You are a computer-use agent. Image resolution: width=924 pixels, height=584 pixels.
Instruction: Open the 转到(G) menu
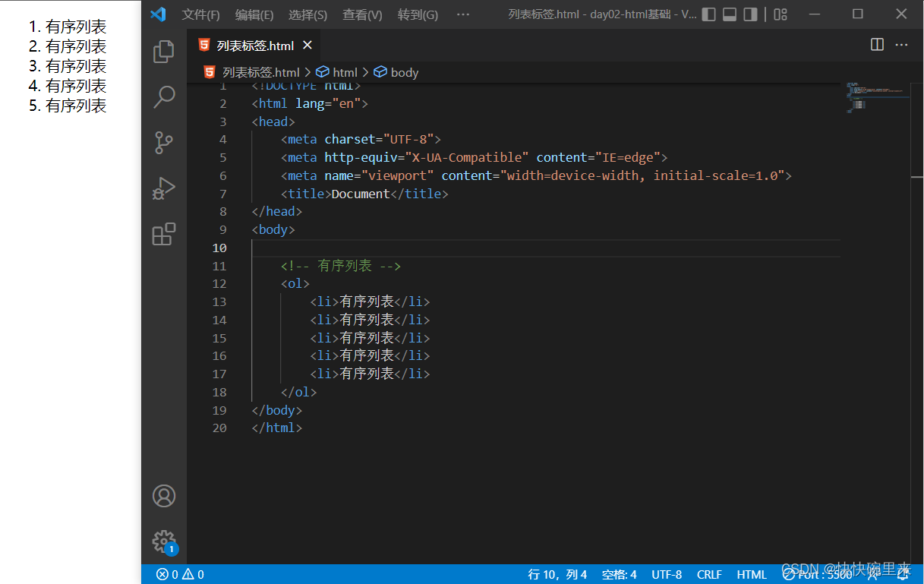418,14
